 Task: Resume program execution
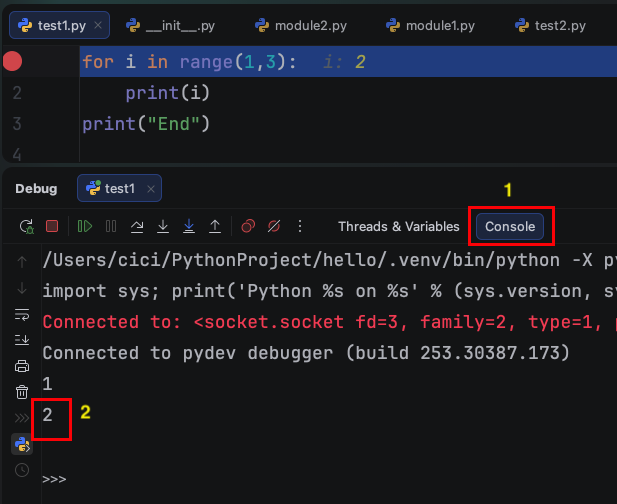click(84, 227)
